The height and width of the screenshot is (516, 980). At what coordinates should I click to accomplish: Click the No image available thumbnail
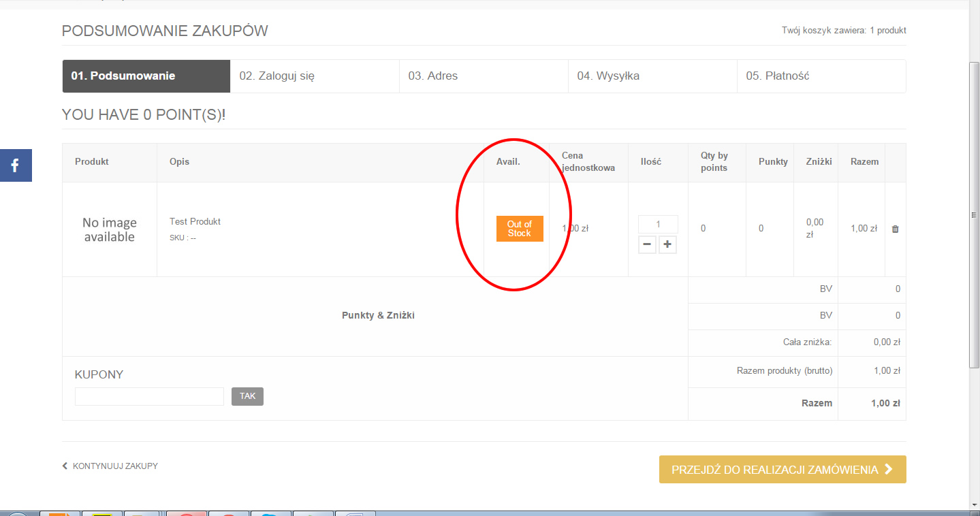coord(109,230)
